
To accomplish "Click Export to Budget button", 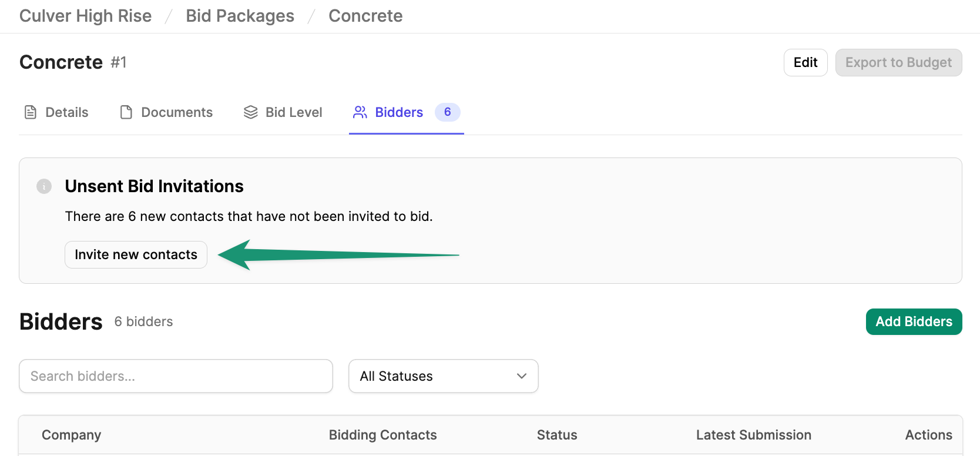I will [899, 62].
